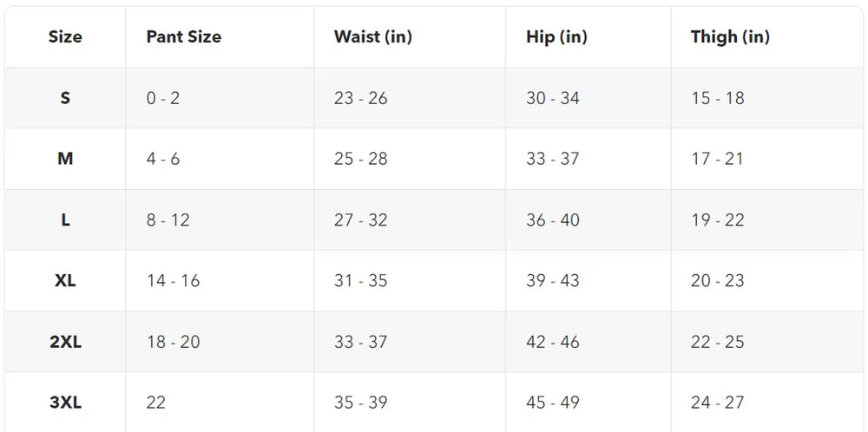Click the Hip (in) column header
This screenshot has height=432, width=868.
[557, 37]
